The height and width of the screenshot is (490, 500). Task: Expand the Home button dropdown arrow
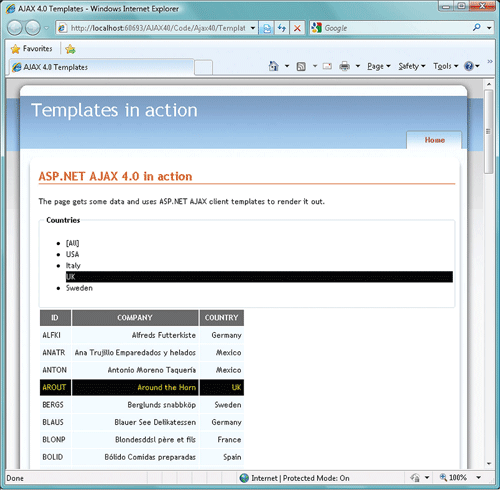point(287,66)
